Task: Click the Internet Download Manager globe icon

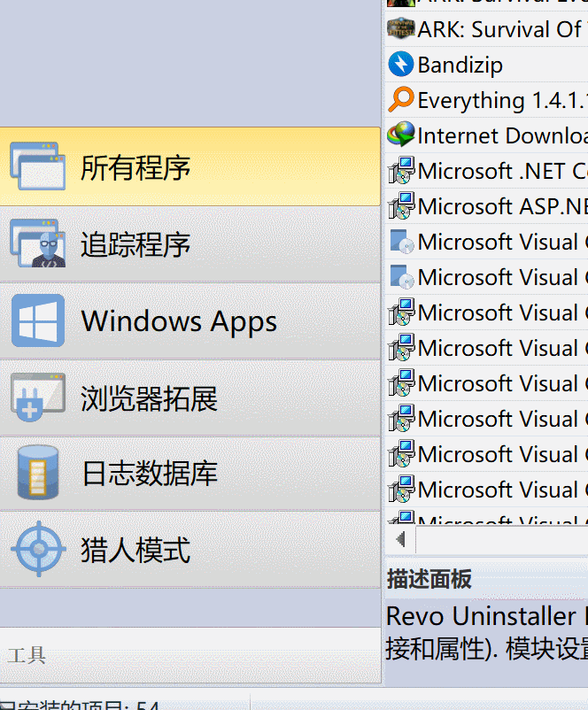Action: coord(401,135)
